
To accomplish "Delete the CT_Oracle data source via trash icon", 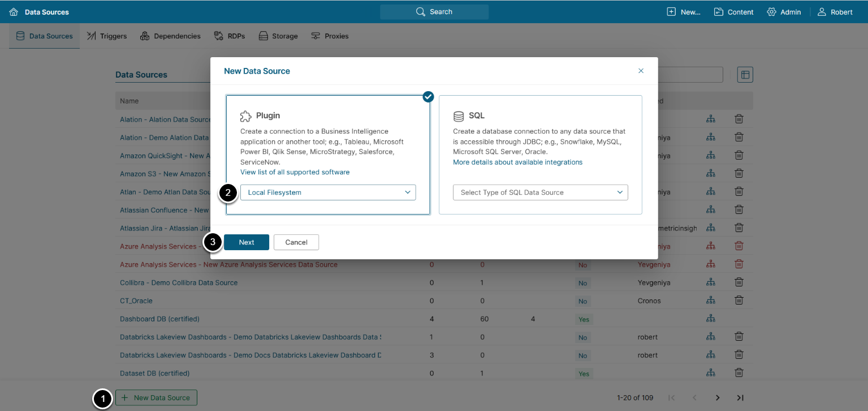I will click(739, 301).
